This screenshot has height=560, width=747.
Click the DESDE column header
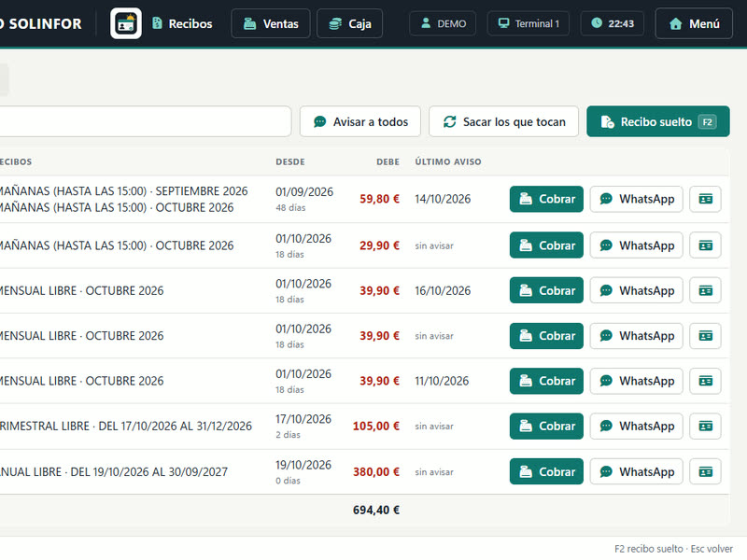click(x=290, y=161)
